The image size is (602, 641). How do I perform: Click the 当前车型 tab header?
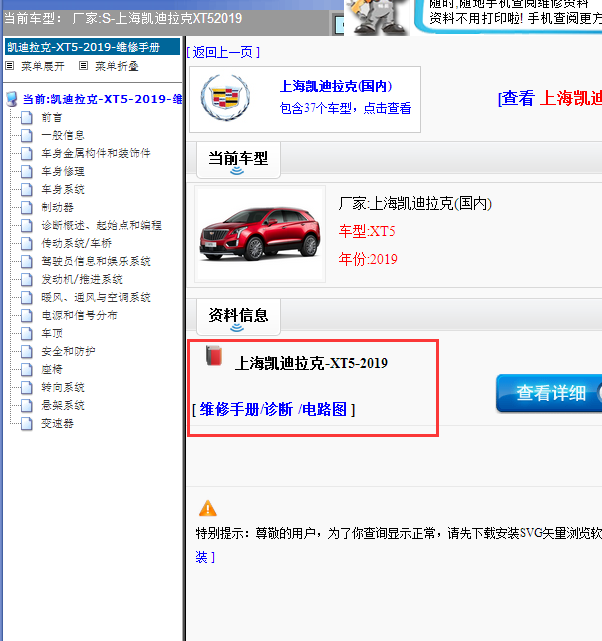(238, 160)
